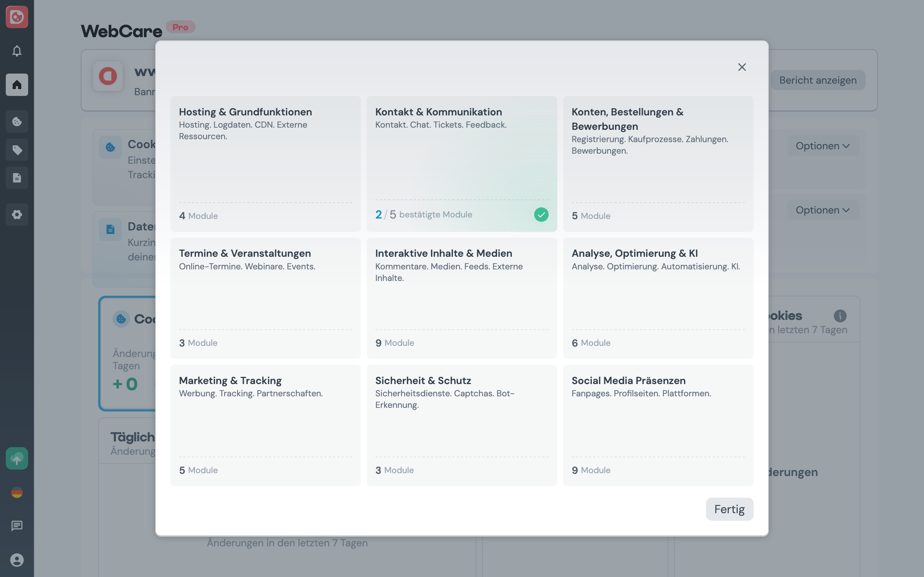This screenshot has width=924, height=577.
Task: Select the tag icon in the sidebar
Action: tap(17, 150)
